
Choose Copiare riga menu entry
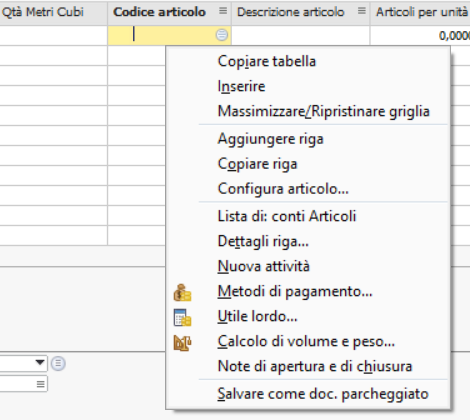[x=257, y=164]
